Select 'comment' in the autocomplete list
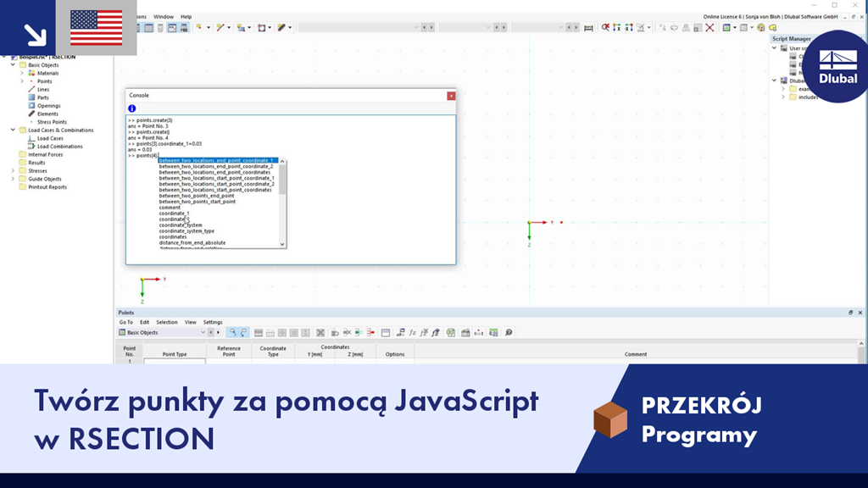The image size is (868, 488). coord(170,208)
